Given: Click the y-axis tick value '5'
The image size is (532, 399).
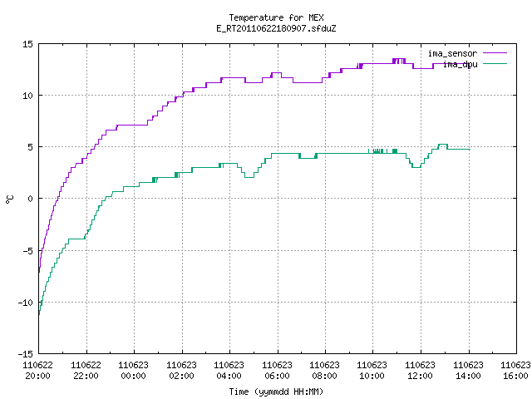Looking at the screenshot, I should tap(31, 147).
